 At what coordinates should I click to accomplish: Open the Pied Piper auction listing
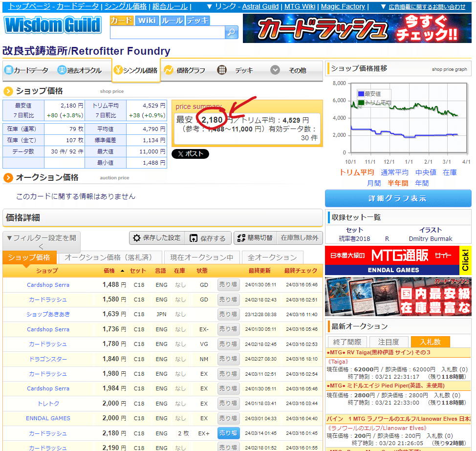click(x=386, y=386)
